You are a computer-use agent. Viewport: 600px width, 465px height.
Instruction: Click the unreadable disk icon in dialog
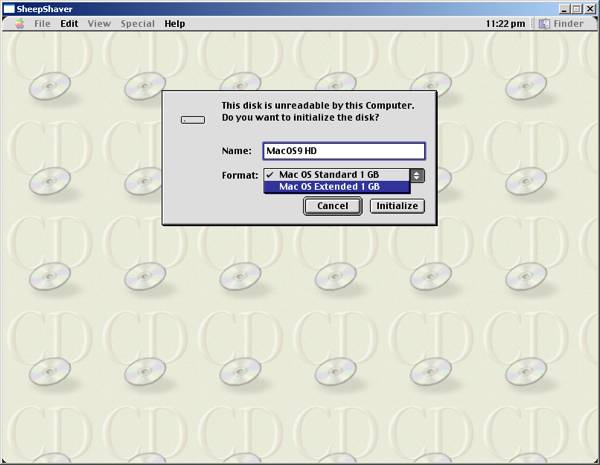[x=192, y=120]
